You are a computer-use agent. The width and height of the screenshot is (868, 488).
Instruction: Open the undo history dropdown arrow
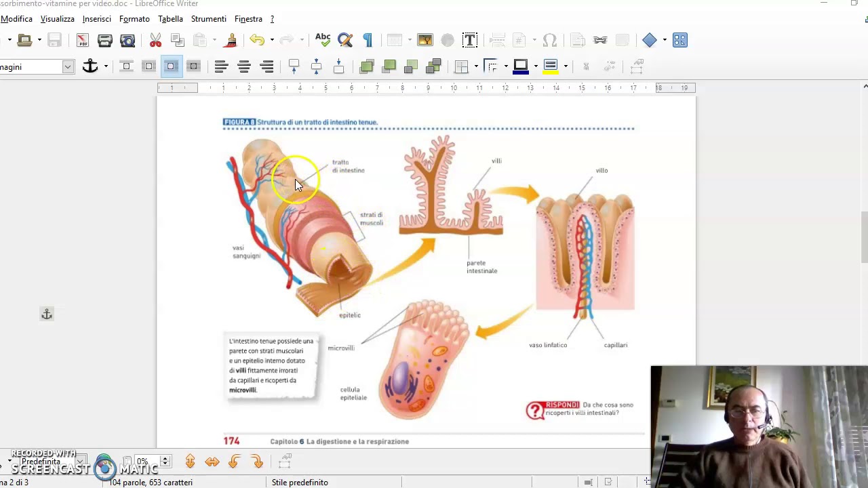[x=272, y=41]
